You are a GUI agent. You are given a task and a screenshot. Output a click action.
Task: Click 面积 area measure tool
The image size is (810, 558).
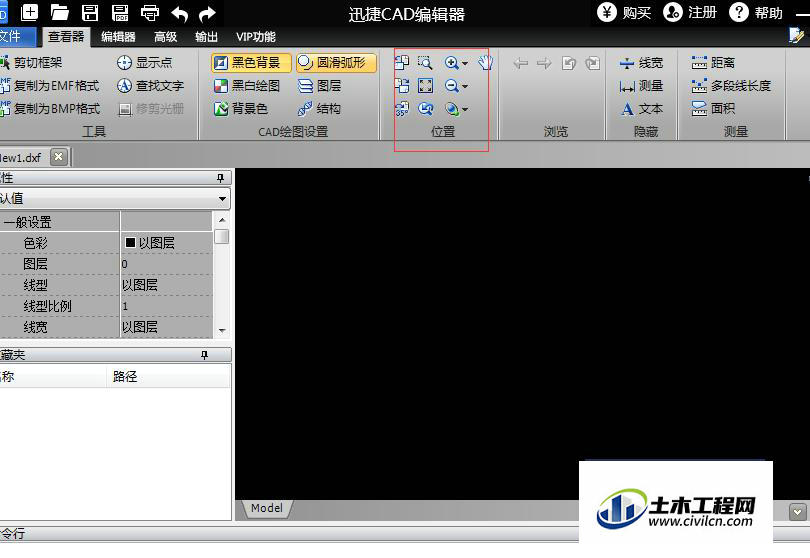pos(713,108)
